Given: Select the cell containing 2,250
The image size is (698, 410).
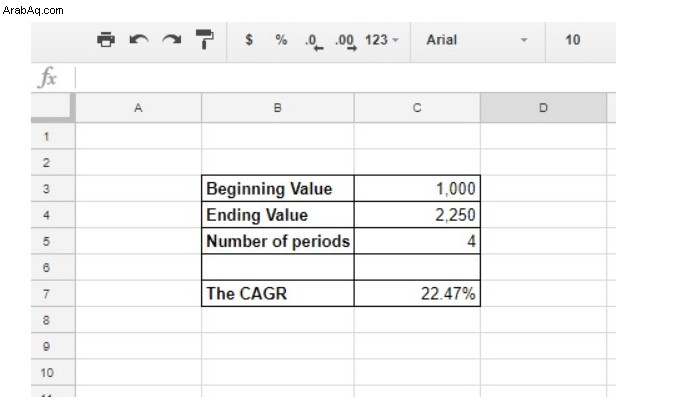Looking at the screenshot, I should 417,215.
